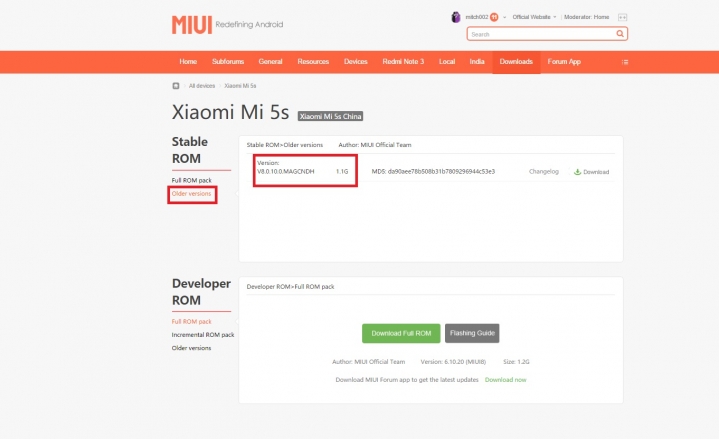The width and height of the screenshot is (719, 439).
Task: Click Flashing Guide button
Action: [472, 333]
